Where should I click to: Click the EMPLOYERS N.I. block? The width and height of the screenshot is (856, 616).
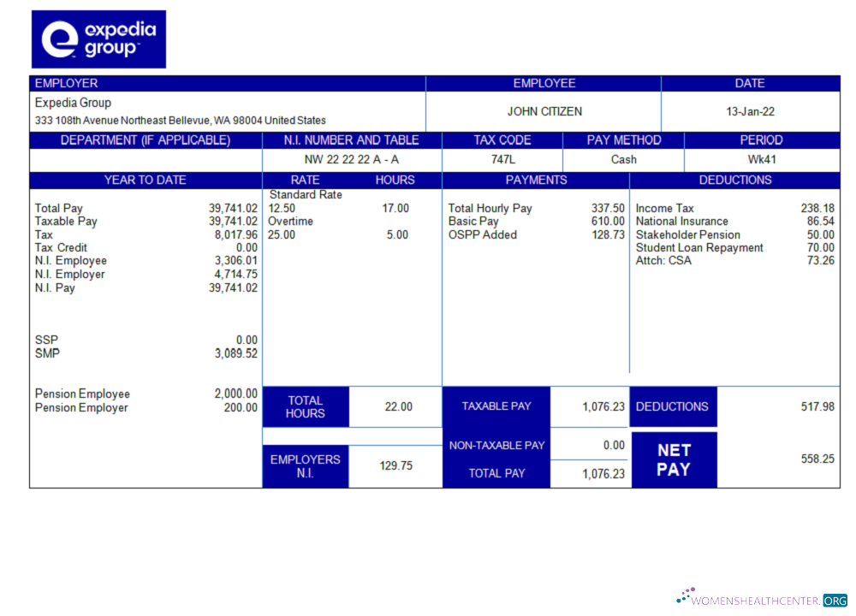click(306, 465)
